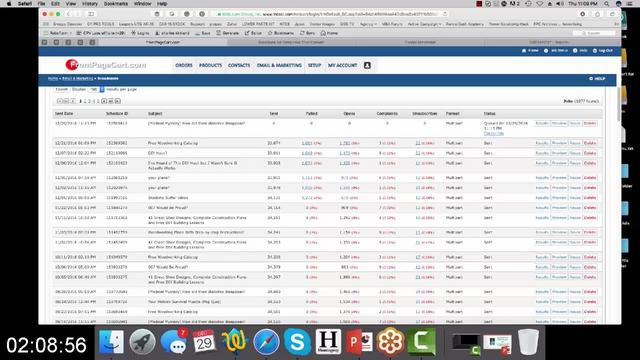The height and width of the screenshot is (360, 640).
Task: Click the Safari share icon
Action: pos(597,14)
